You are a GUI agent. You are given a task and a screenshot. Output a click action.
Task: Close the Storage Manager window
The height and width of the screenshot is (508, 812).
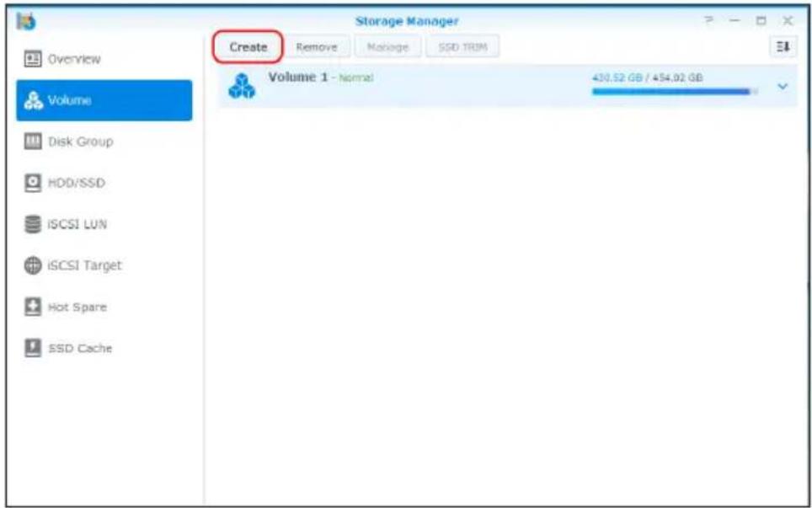[x=788, y=21]
